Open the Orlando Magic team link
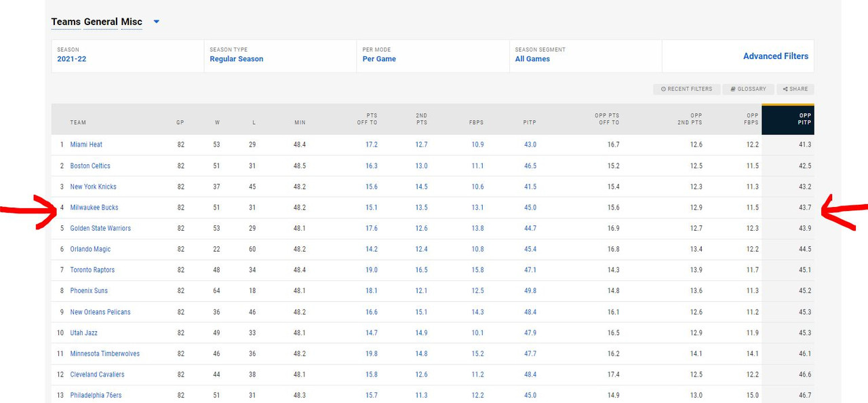The height and width of the screenshot is (403, 868). [x=90, y=249]
